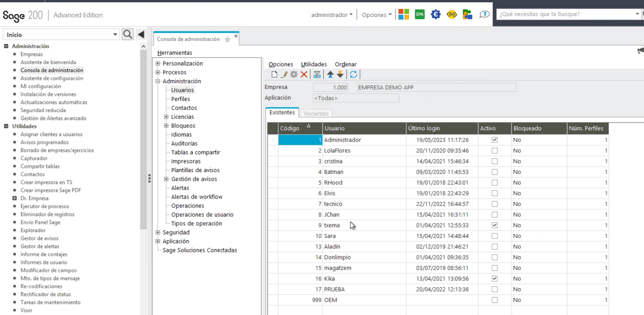Expand the Personalización tree node
Image resolution: width=644 pixels, height=315 pixels.
158,64
